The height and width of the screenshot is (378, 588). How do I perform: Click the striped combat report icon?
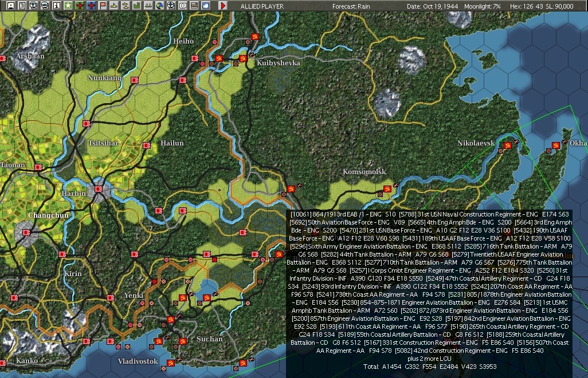(194, 6)
